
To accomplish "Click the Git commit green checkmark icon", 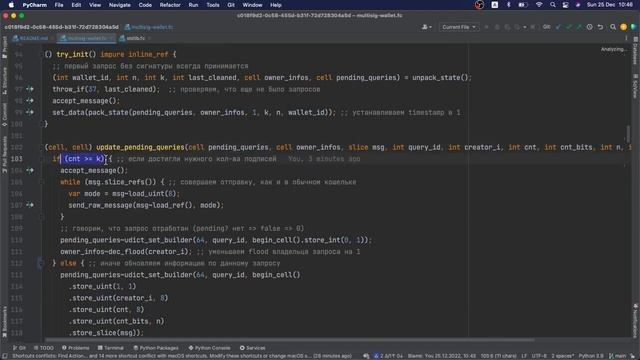I will coord(569,27).
